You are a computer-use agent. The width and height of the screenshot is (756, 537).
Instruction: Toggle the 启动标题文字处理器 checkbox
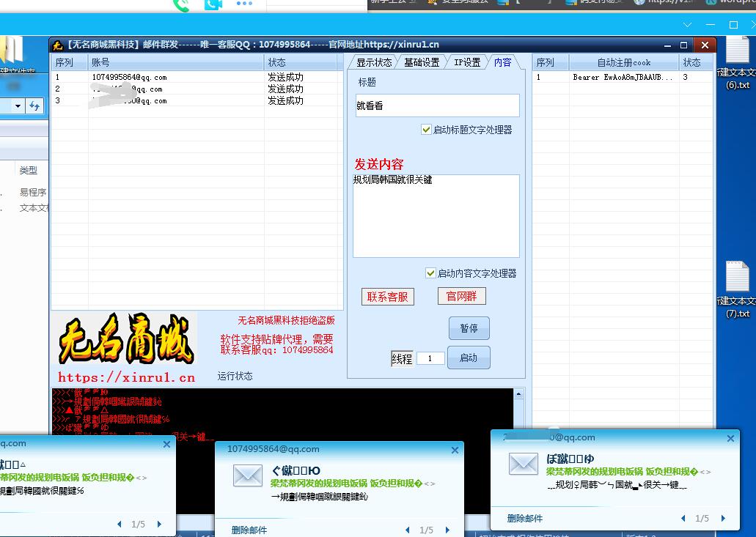click(426, 130)
